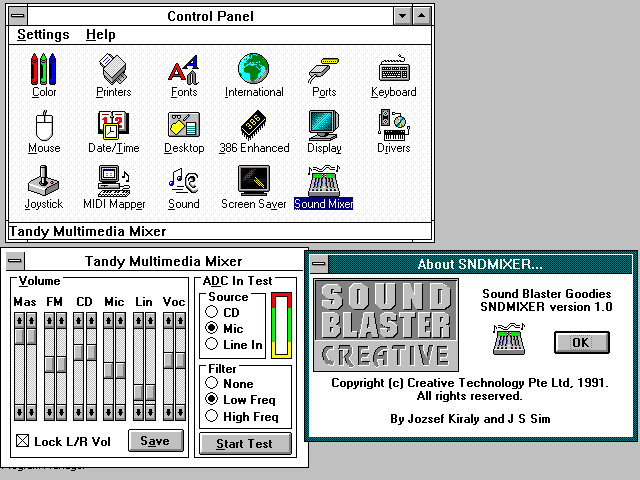640x480 pixels.
Task: Open the Settings menu
Action: click(43, 35)
